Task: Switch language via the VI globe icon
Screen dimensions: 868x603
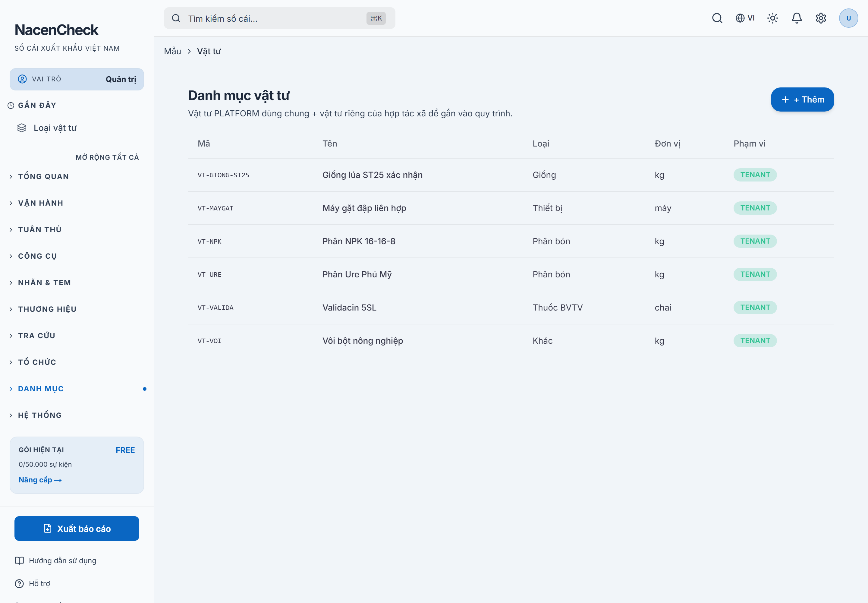Action: 745,18
